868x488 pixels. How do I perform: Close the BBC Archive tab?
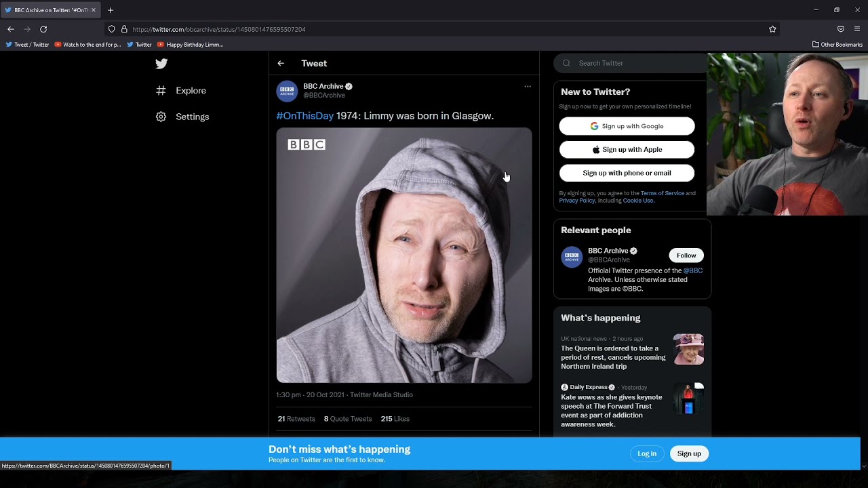pos(94,10)
